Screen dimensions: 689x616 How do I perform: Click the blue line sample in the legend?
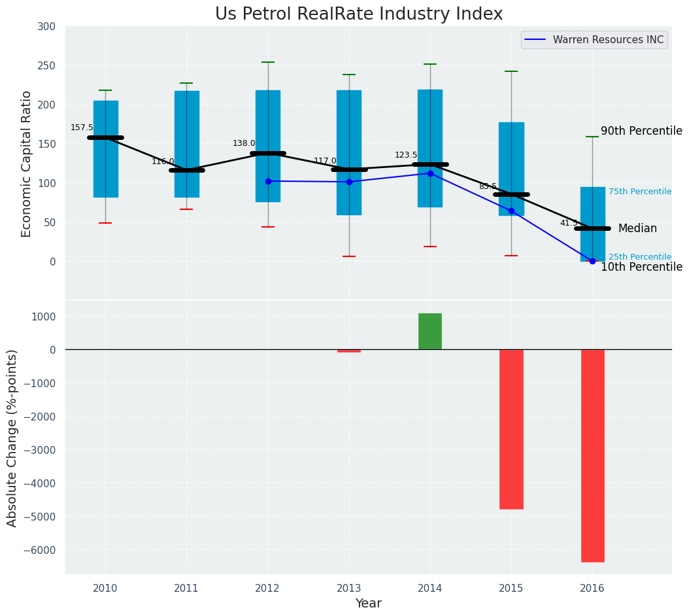536,40
